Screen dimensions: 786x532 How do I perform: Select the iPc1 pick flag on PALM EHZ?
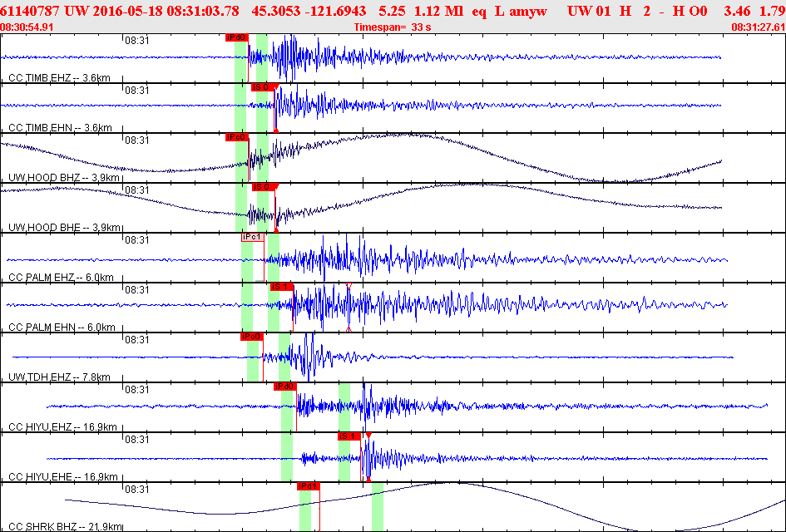(253, 237)
